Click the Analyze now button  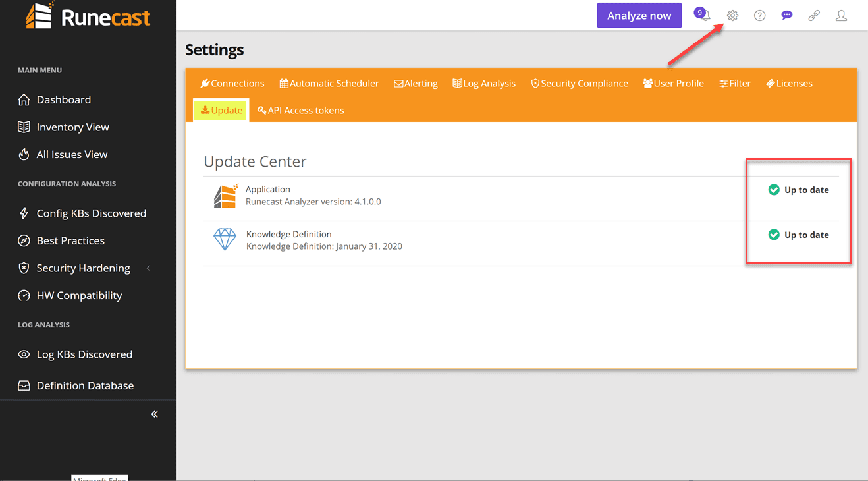[639, 16]
